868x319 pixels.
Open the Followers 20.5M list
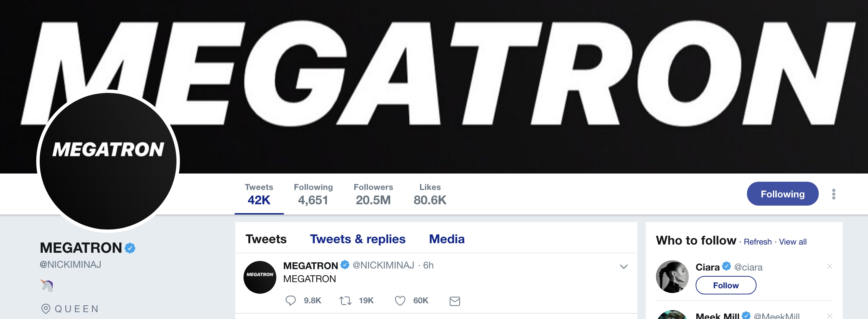pos(373,194)
